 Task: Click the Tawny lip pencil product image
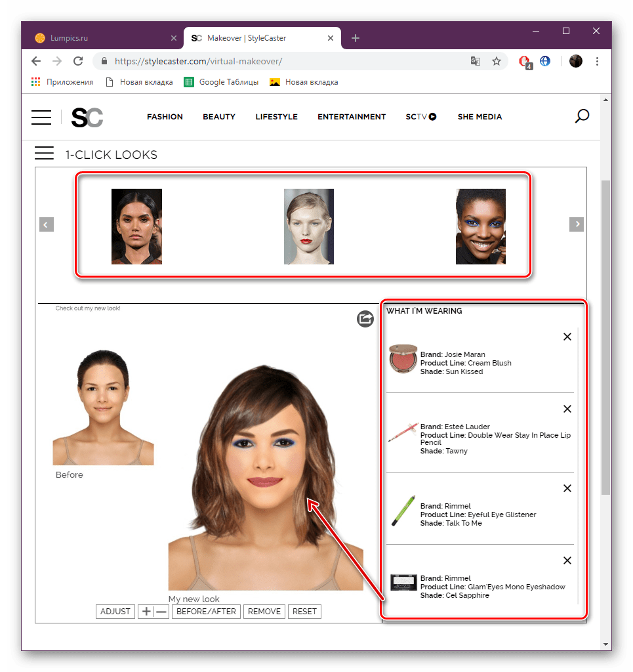click(403, 432)
